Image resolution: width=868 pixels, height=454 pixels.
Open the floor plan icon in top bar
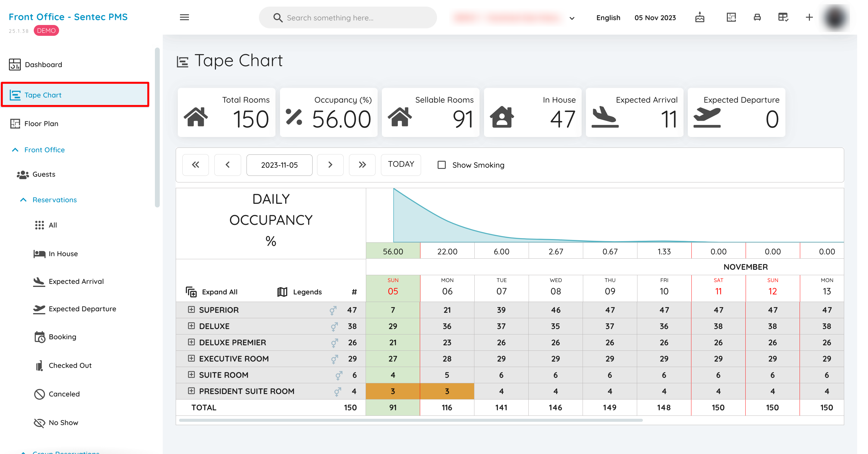point(731,17)
